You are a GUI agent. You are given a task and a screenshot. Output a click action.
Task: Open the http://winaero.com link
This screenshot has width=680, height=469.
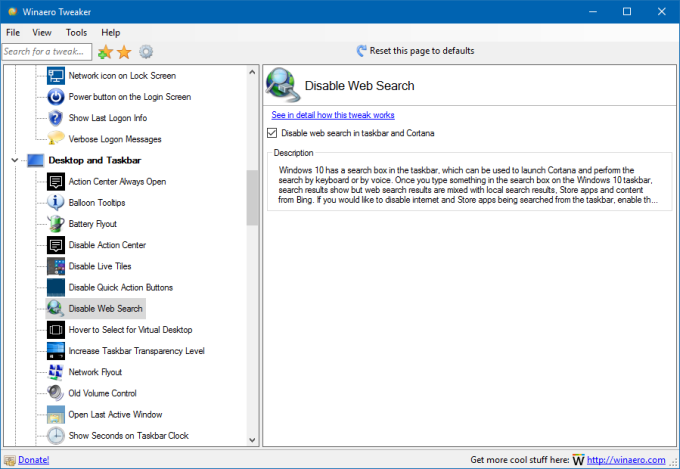pyautogui.click(x=626, y=460)
